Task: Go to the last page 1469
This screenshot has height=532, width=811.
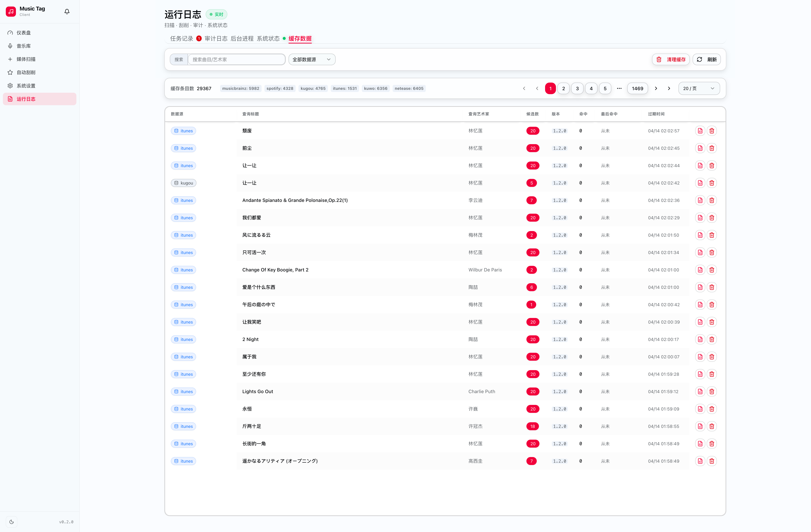Action: (x=637, y=89)
